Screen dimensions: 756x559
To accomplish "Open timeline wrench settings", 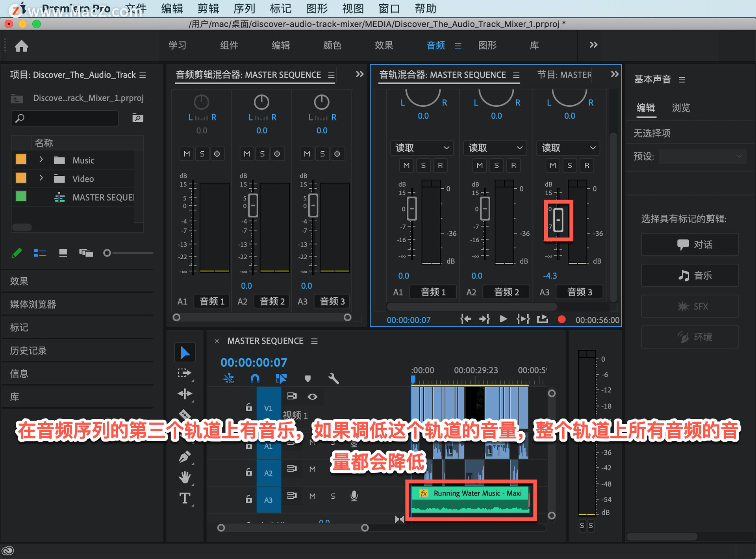I will pos(333,379).
